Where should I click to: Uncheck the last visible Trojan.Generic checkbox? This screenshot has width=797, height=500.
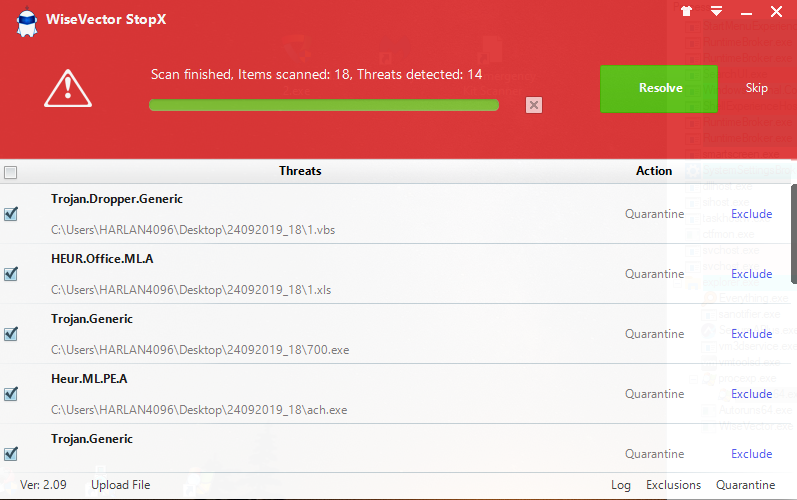(x=11, y=454)
